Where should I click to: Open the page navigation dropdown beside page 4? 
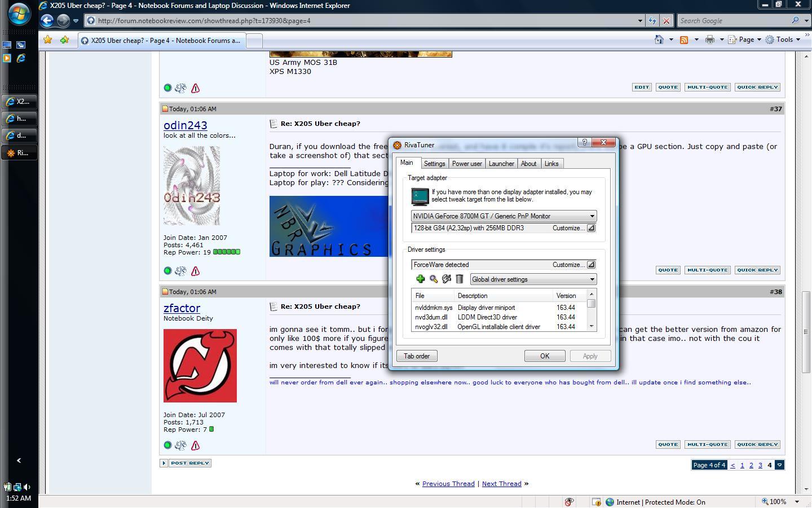[779, 465]
